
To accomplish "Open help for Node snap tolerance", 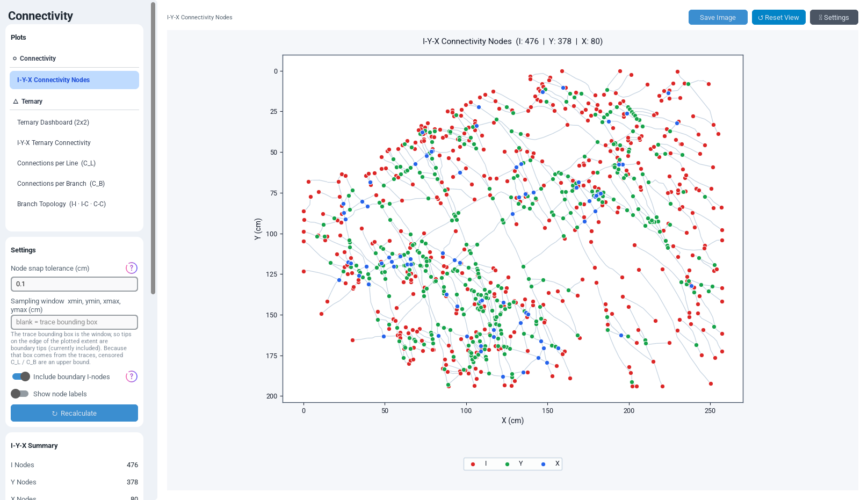I will point(132,268).
